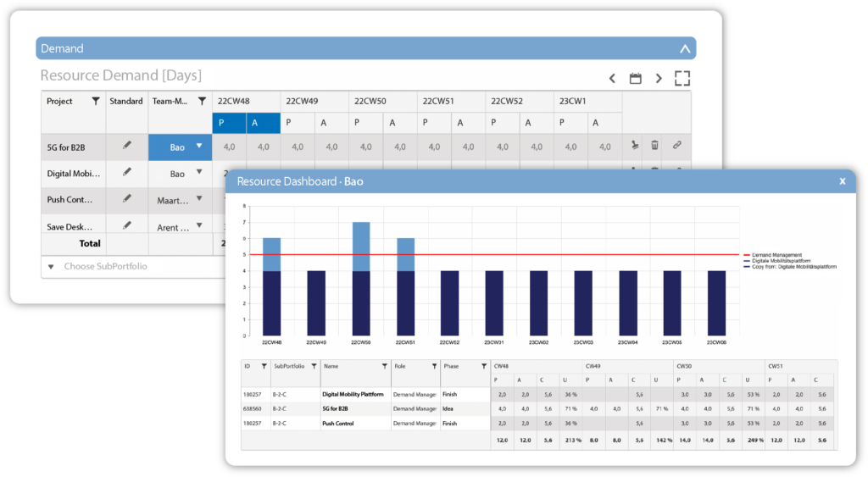Open Team-Member column filter
868x477 pixels.
[x=202, y=102]
